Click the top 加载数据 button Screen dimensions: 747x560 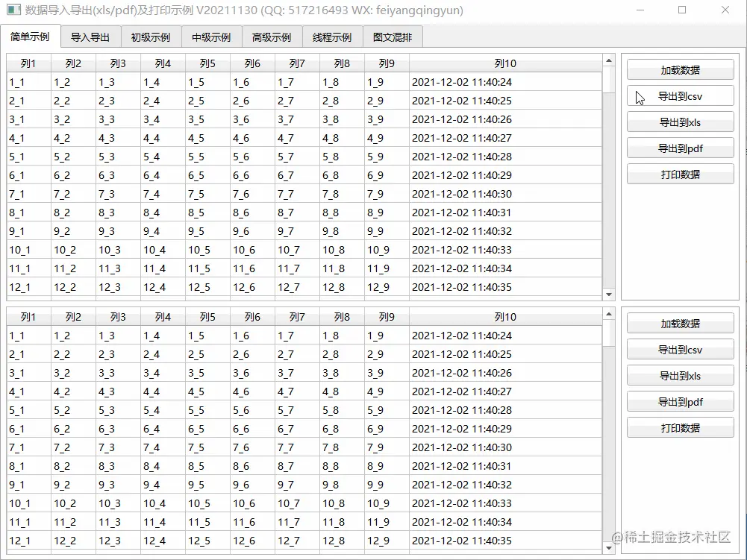click(679, 69)
